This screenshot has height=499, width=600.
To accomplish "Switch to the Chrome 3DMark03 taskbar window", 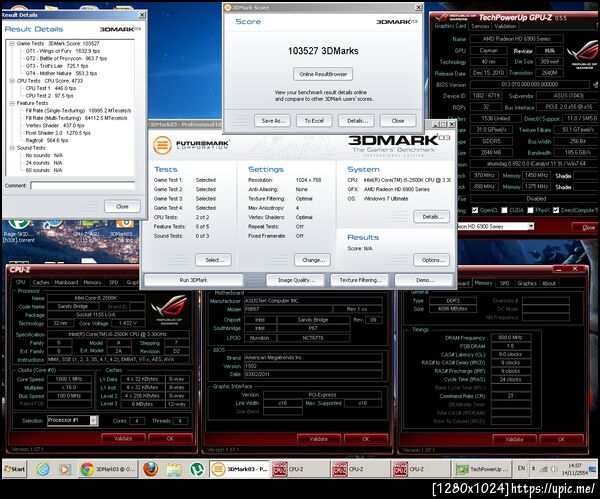I will click(x=108, y=469).
